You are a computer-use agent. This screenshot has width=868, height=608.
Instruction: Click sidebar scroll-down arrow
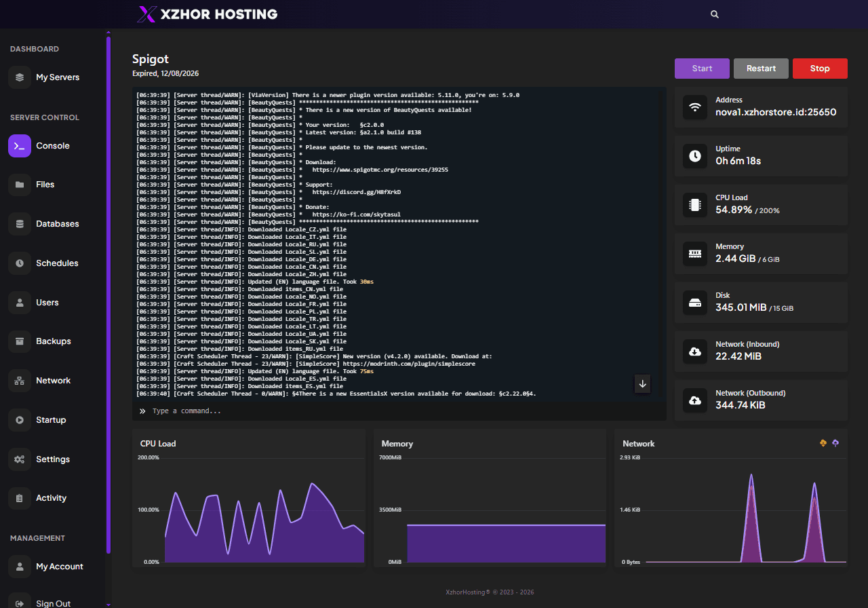[x=108, y=604]
